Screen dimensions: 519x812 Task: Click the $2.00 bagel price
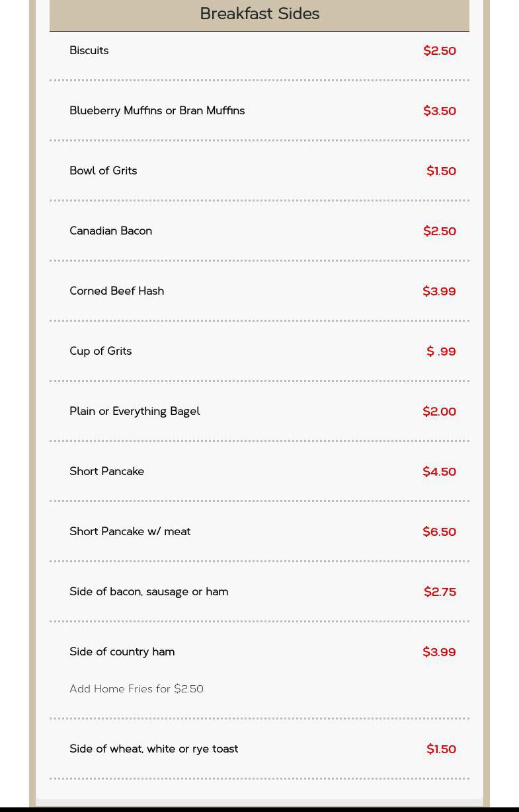pyautogui.click(x=439, y=412)
